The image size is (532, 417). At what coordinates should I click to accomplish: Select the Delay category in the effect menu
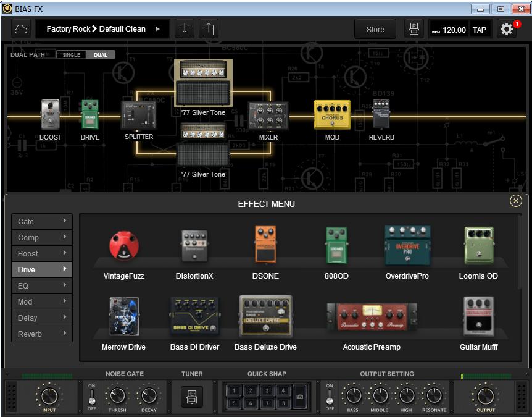[41, 318]
